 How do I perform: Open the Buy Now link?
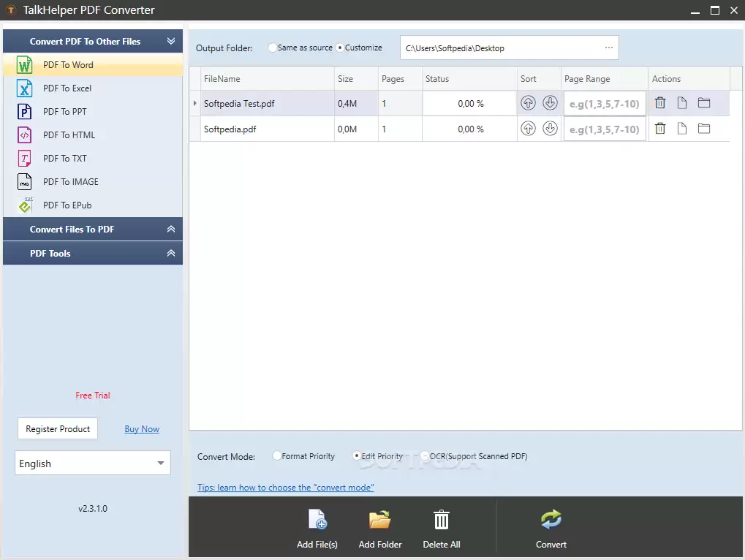[x=142, y=429]
